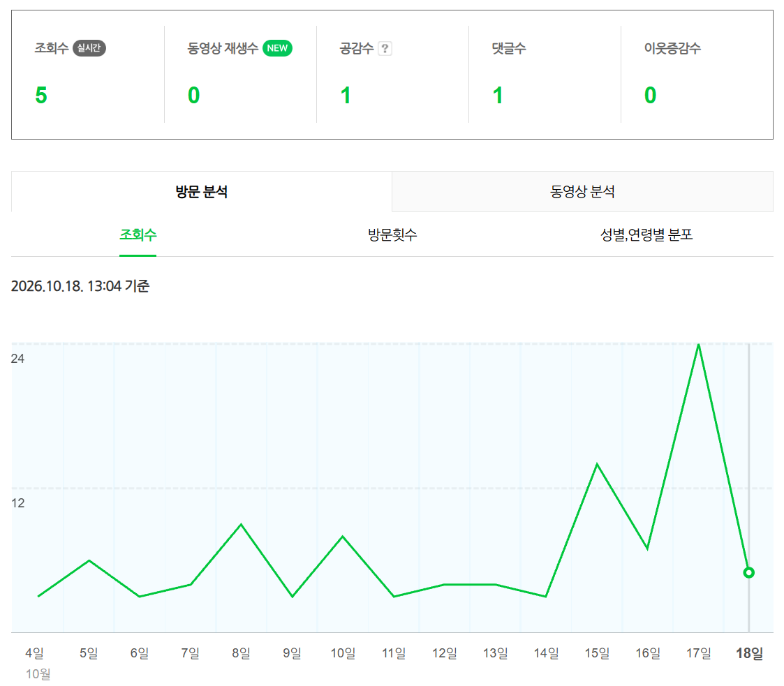Click the 실시간 badge beside 조회수
This screenshot has height=686, width=784.
click(89, 48)
